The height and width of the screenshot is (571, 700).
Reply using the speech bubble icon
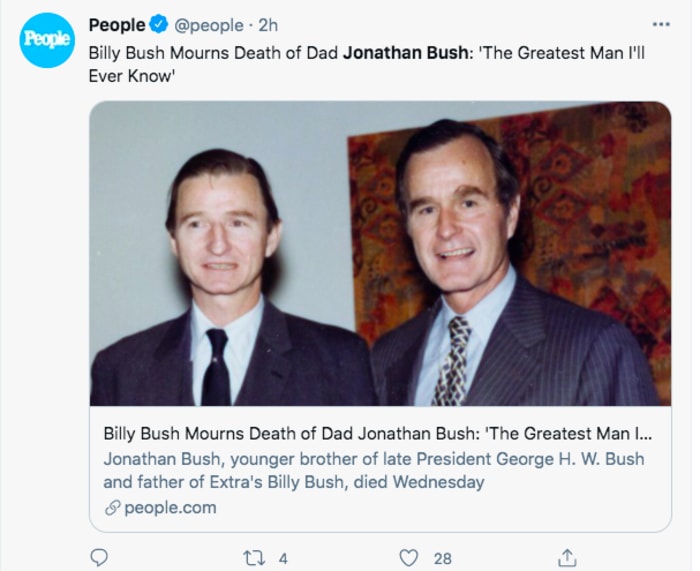[98, 558]
